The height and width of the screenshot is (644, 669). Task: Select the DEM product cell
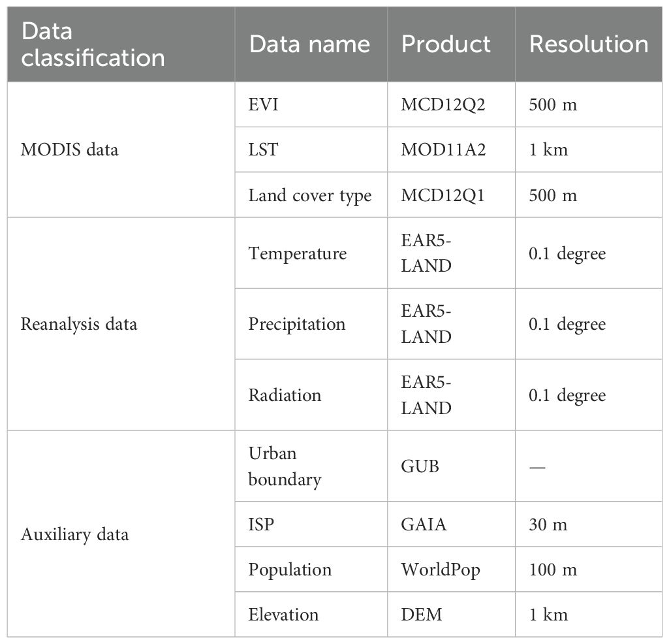(422, 614)
